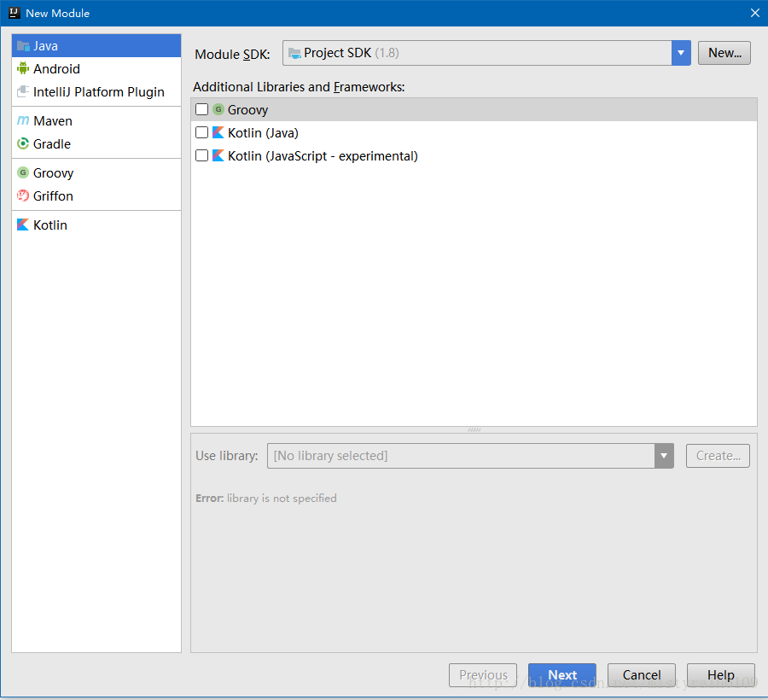This screenshot has width=768, height=700.
Task: Choose Groovy module type in sidebar
Action: [96, 172]
